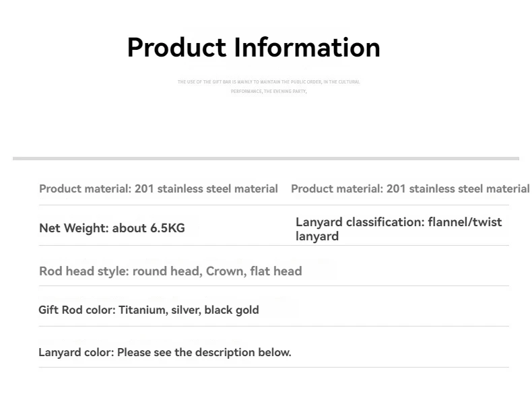Viewport: 532px width, 410px height.
Task: Click the word 'silver' in Gift Rod color
Action: point(185,310)
